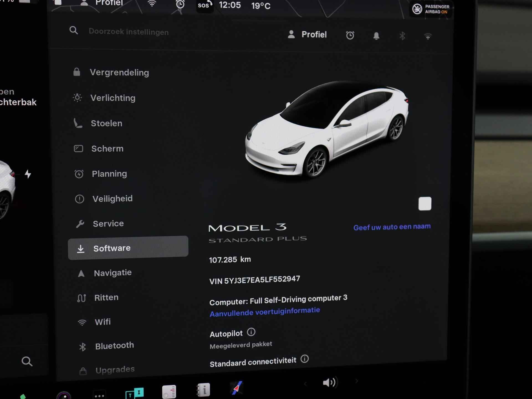The image size is (532, 399).
Task: Open the teal T I app icon in dock
Action: [x=135, y=393]
